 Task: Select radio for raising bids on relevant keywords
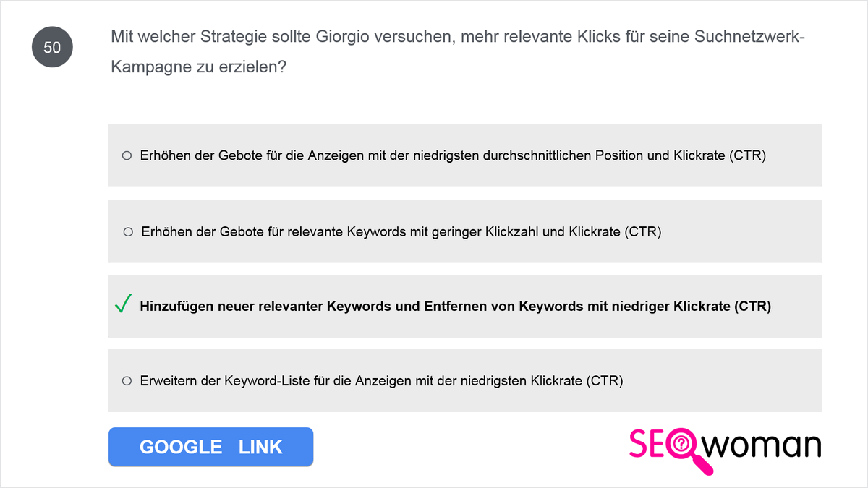[x=128, y=232]
